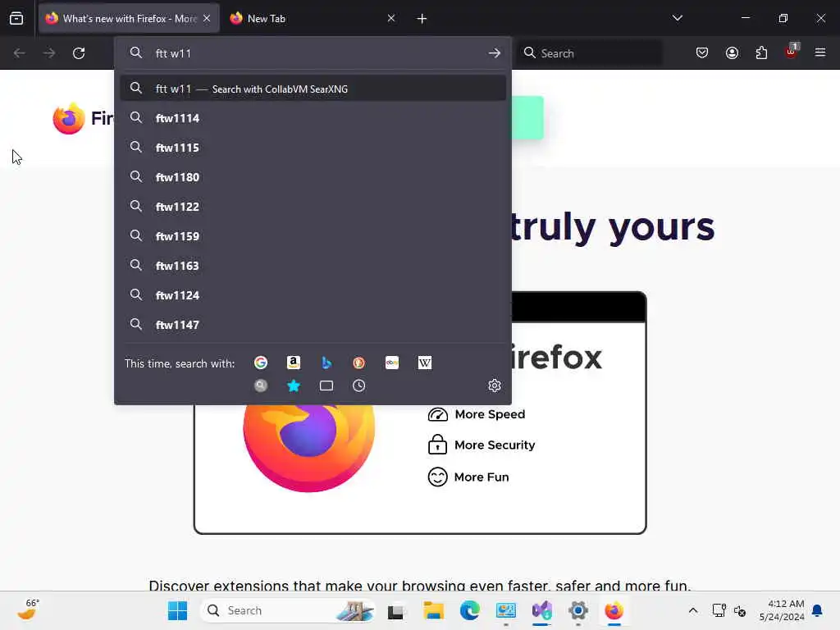
Task: Choose the ftw1124 suggestion
Action: [x=313, y=294]
